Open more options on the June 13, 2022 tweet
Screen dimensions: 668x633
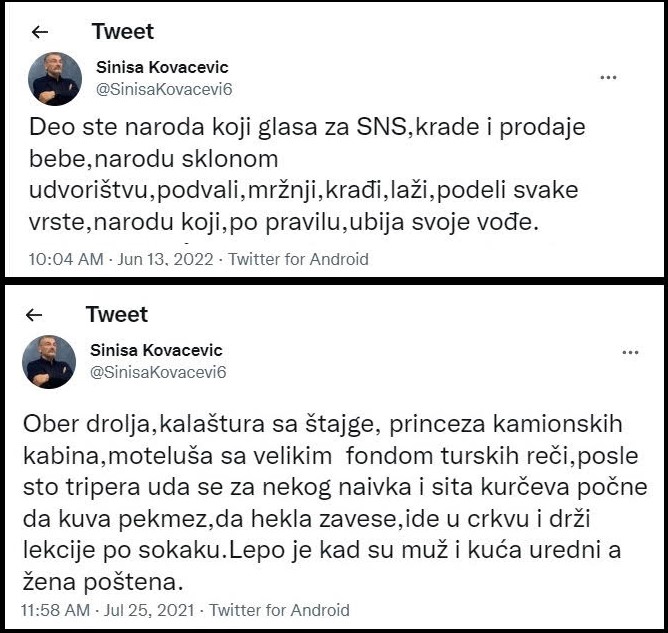coord(607,77)
